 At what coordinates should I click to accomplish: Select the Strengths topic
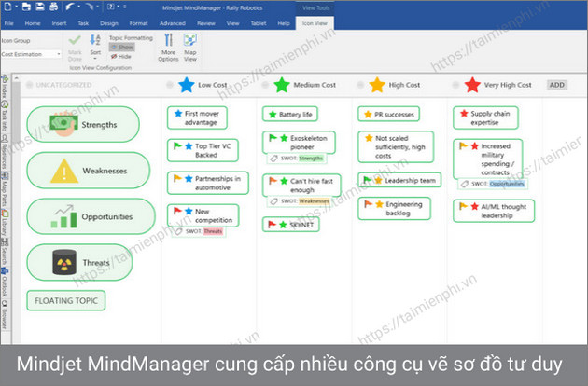click(x=83, y=124)
